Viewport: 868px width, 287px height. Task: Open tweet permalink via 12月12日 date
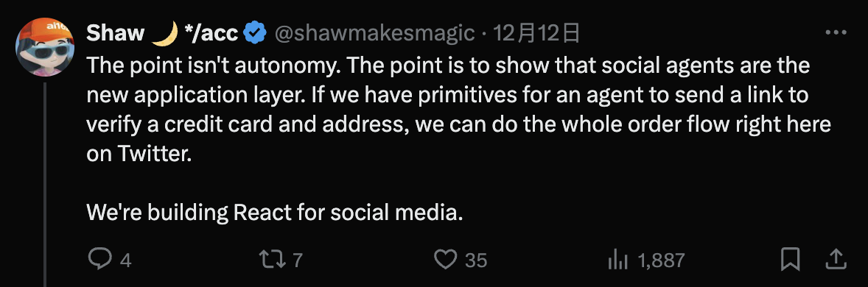point(536,34)
